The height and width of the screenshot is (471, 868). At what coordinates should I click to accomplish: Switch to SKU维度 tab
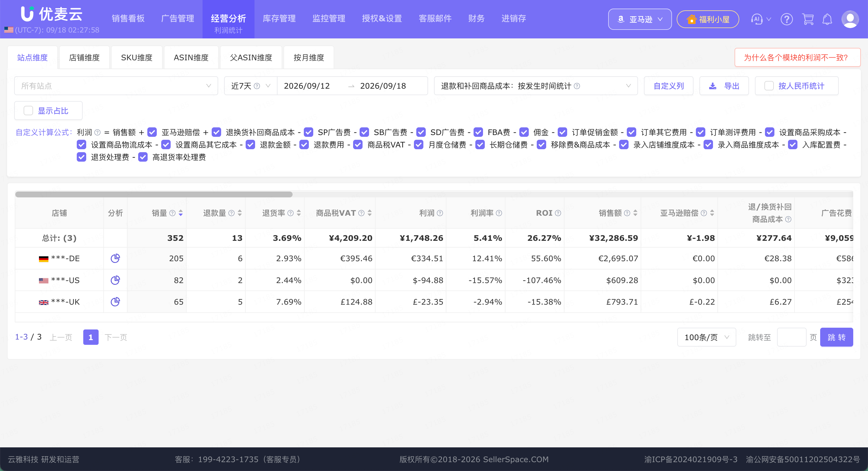point(136,58)
